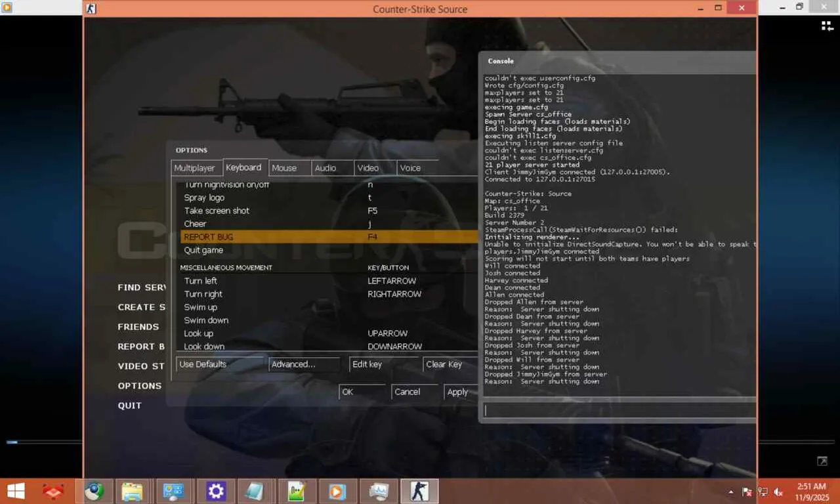Image resolution: width=840 pixels, height=504 pixels.
Task: Click QUIT in the main menu
Action: tap(129, 406)
